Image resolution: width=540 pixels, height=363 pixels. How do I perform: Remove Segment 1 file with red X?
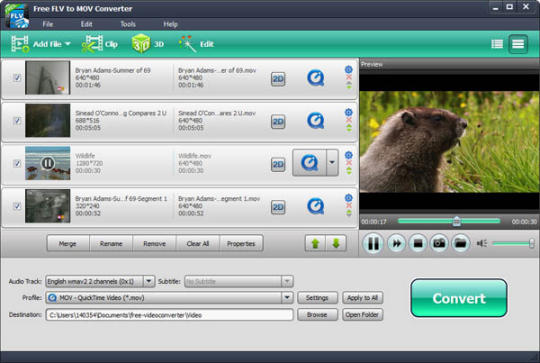tap(349, 205)
